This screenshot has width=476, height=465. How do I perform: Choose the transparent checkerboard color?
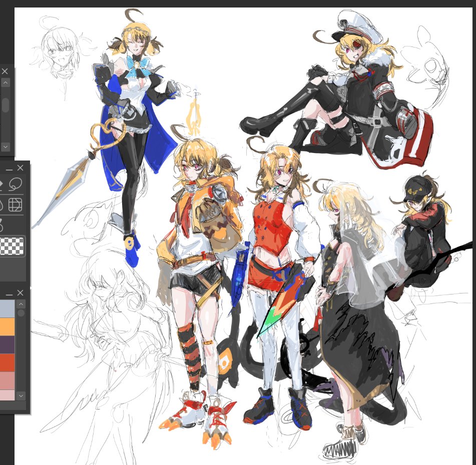tap(12, 246)
